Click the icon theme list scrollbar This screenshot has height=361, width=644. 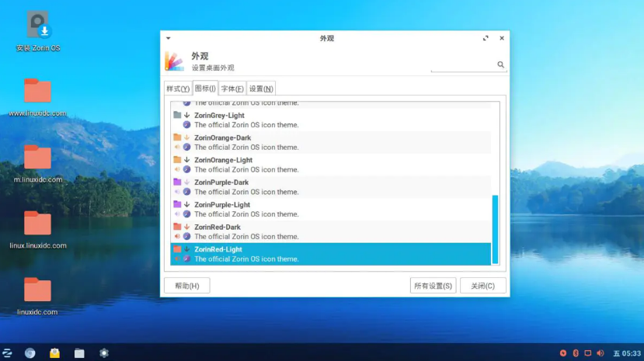click(x=496, y=229)
